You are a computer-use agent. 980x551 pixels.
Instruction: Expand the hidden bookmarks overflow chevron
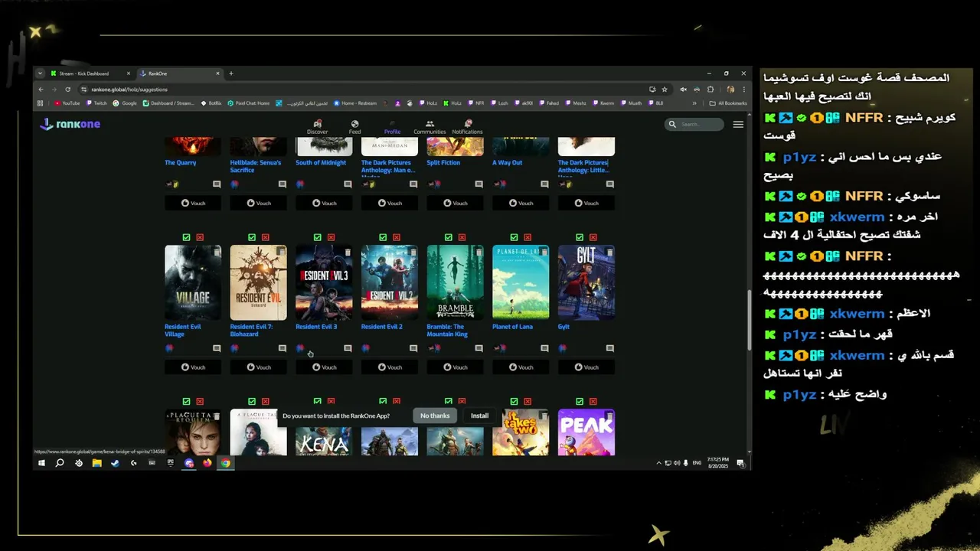[694, 103]
